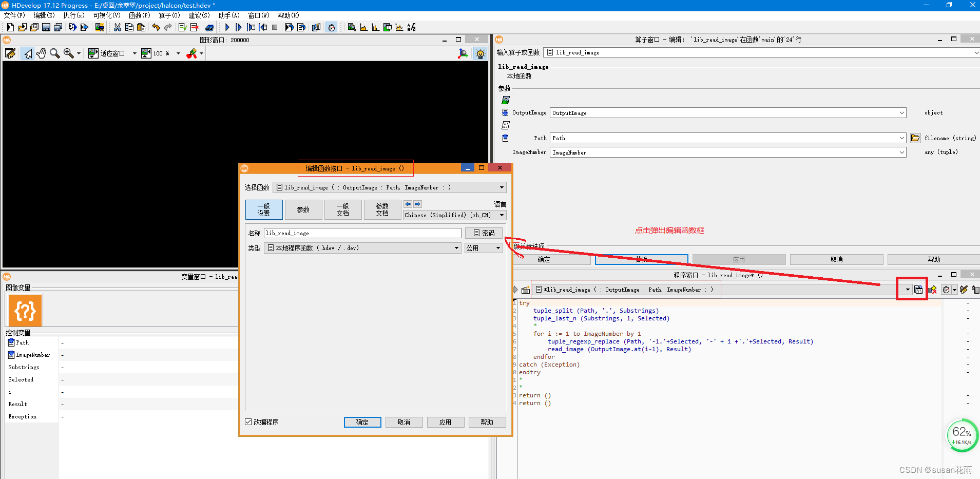
Task: Open the 100 % image size dropdown
Action: [178, 53]
